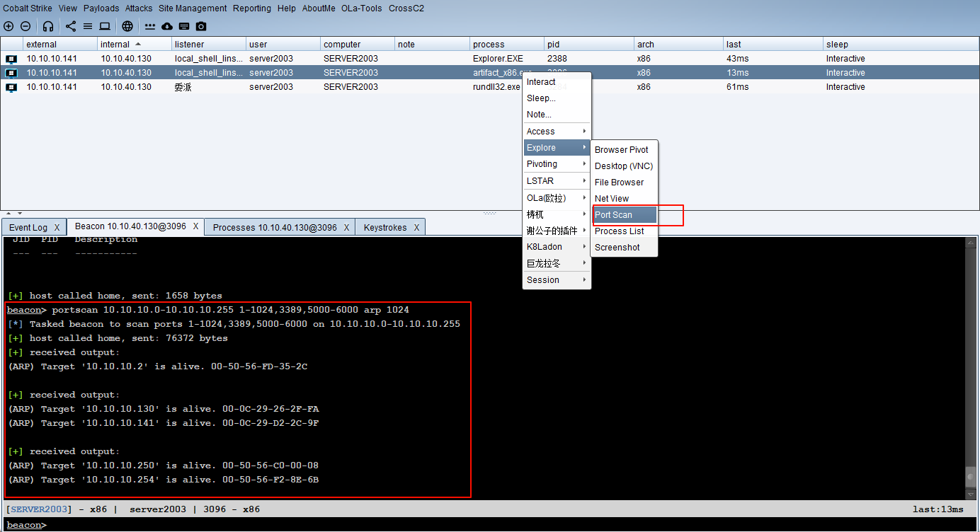Open the View menu
The height and width of the screenshot is (532, 980).
coord(68,8)
